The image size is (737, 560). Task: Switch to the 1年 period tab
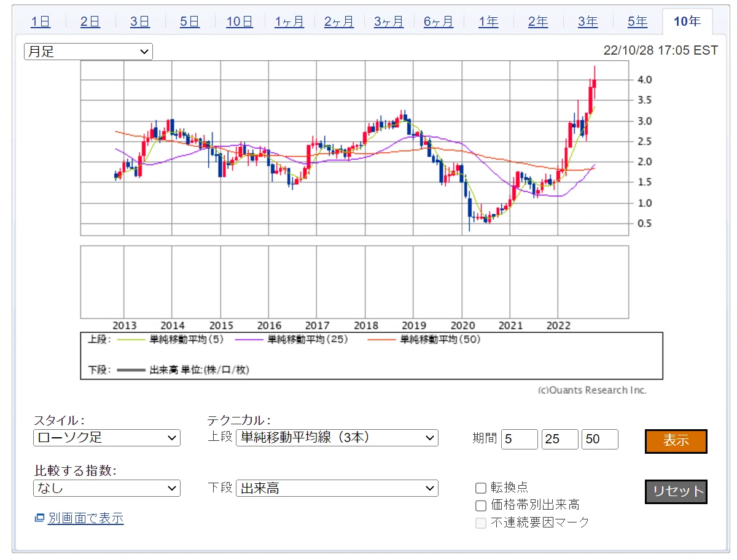[x=488, y=21]
